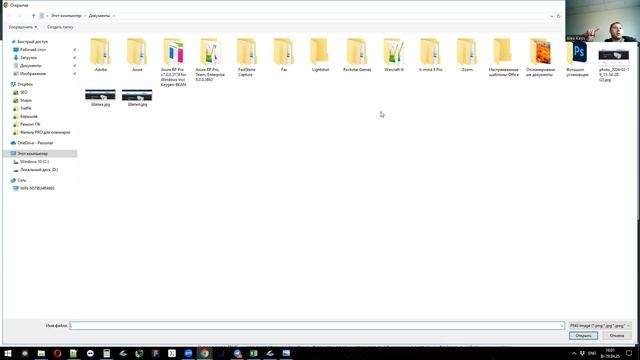Screen dimensions: 640x360
Task: Select the photo_2020 jpg image file
Action: tap(613, 65)
